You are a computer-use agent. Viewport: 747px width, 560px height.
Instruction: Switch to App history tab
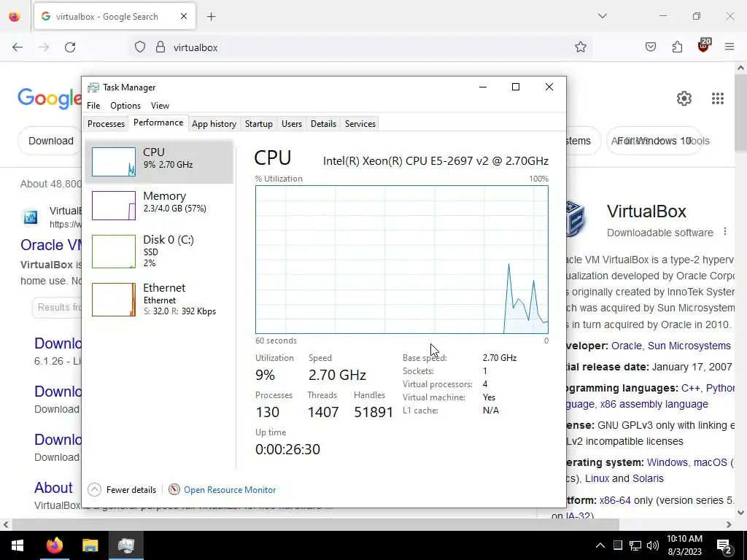click(214, 124)
